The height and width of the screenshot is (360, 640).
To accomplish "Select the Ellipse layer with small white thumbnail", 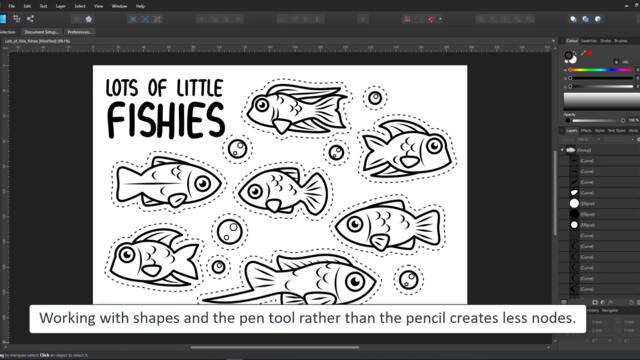I will (600, 225).
